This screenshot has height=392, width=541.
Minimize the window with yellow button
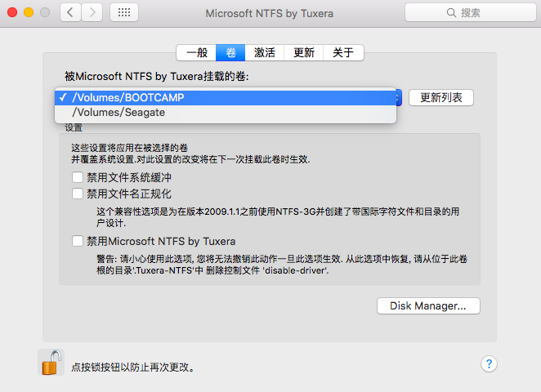pos(28,12)
